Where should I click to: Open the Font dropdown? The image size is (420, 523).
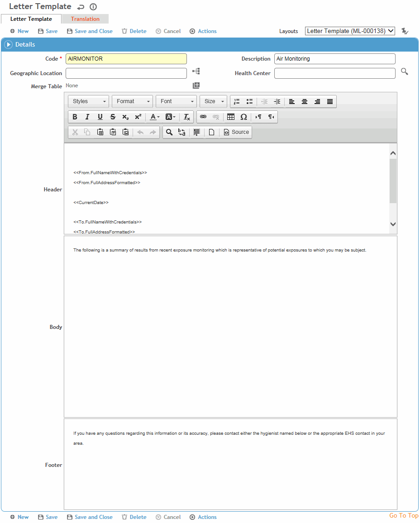[x=176, y=101]
